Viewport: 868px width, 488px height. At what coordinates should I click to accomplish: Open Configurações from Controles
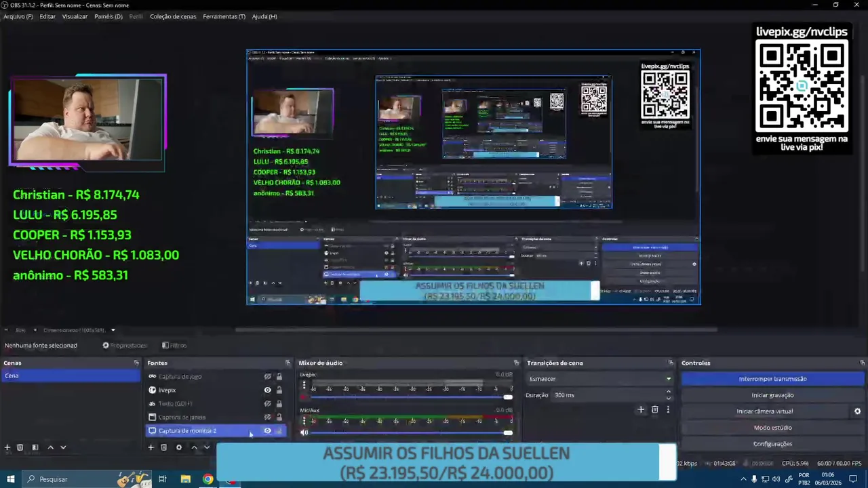point(772,444)
